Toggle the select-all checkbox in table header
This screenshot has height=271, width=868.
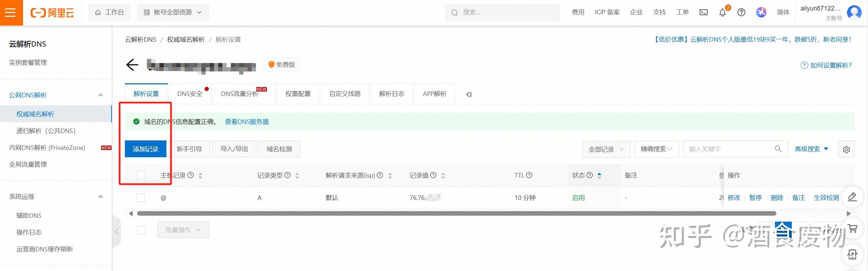click(141, 175)
